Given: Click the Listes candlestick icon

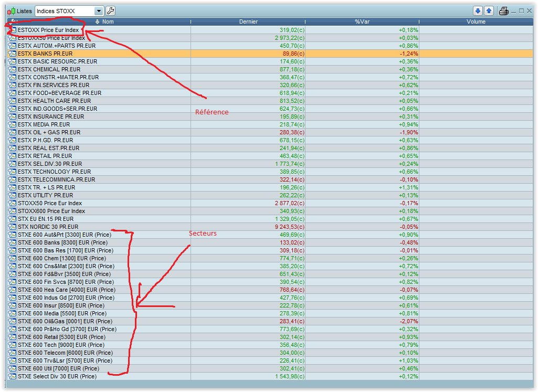Looking at the screenshot, I should pyautogui.click(x=12, y=11).
